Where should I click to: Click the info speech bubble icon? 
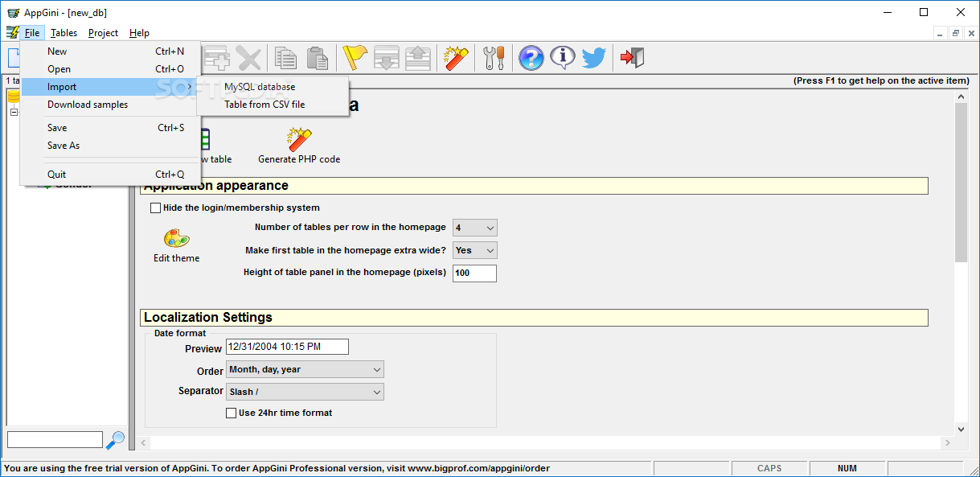point(563,58)
